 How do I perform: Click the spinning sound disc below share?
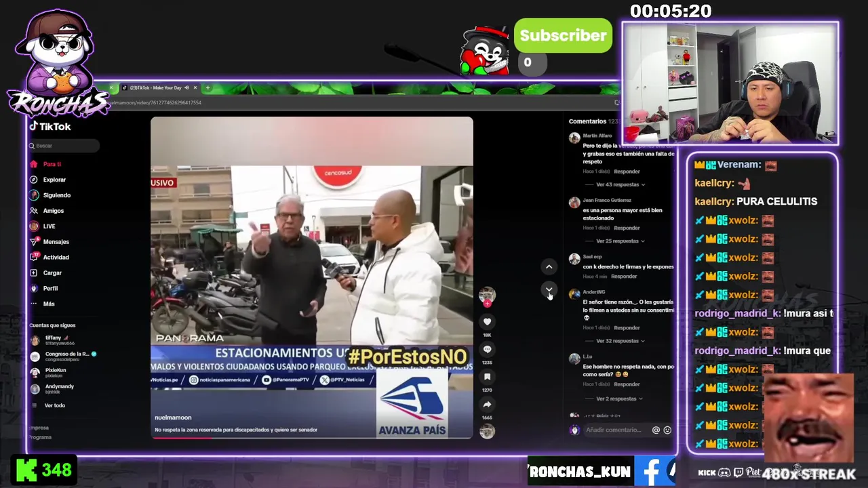tap(487, 431)
